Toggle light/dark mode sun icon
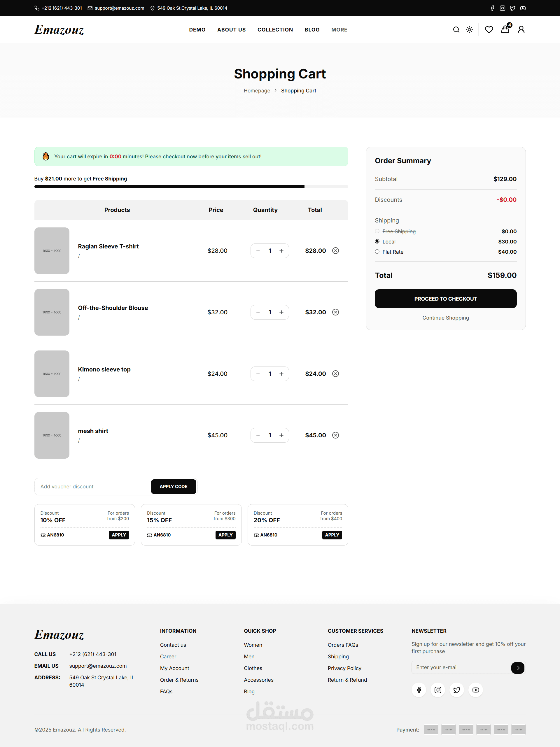560x747 pixels. coord(469,30)
